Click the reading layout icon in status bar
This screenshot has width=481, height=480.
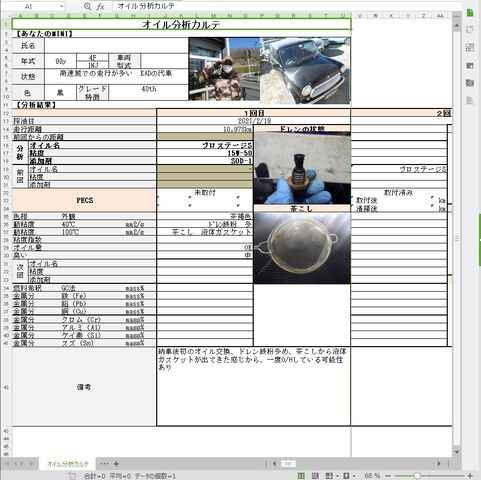[x=329, y=476]
